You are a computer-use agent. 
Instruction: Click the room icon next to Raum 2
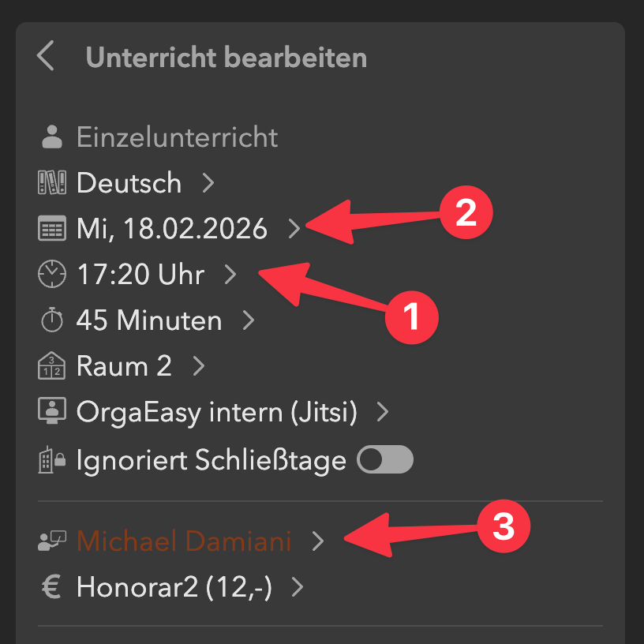[x=52, y=365]
